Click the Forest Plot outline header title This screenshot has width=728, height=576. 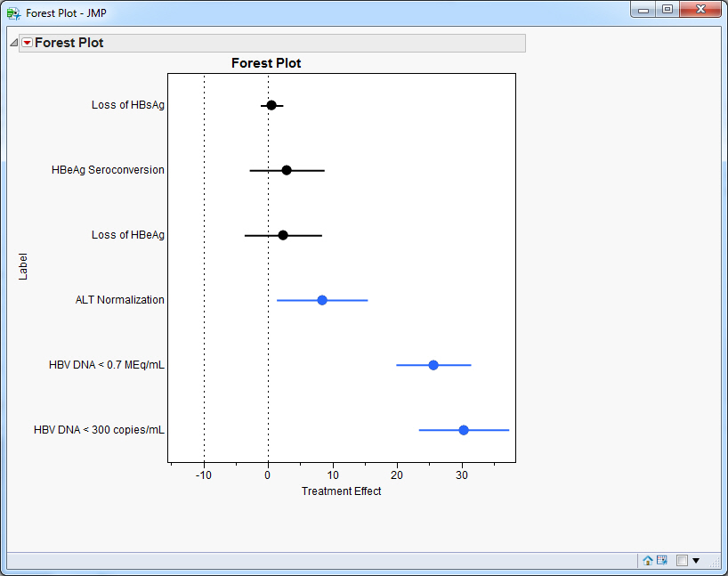(x=69, y=43)
